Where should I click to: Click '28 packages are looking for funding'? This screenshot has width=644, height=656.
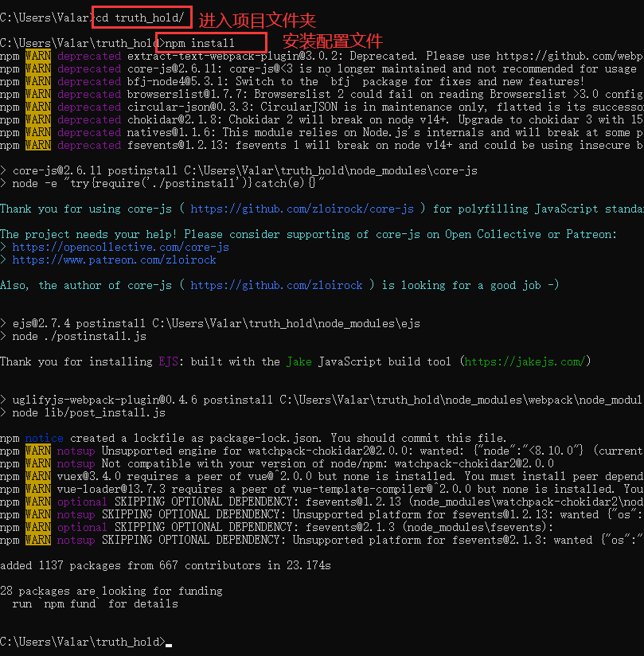click(x=111, y=592)
